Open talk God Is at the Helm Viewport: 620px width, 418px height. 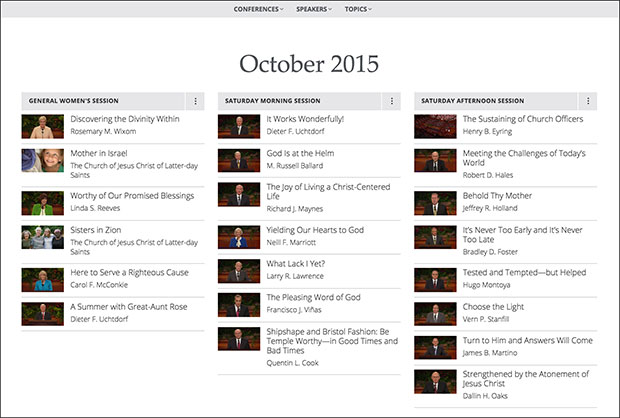click(300, 153)
